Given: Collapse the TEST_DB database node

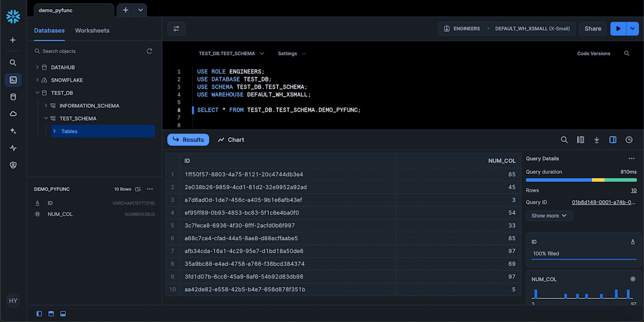Looking at the screenshot, I should pos(37,93).
